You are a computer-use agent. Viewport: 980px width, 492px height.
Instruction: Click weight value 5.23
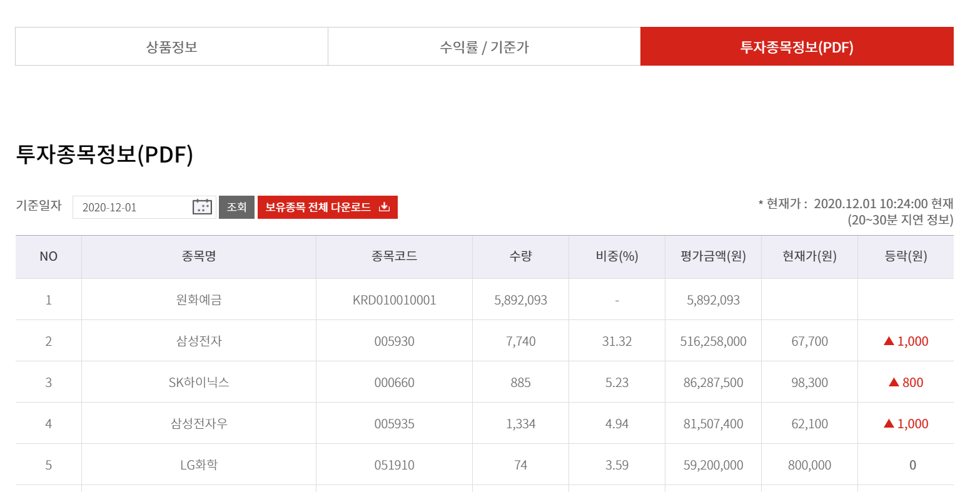pyautogui.click(x=617, y=383)
